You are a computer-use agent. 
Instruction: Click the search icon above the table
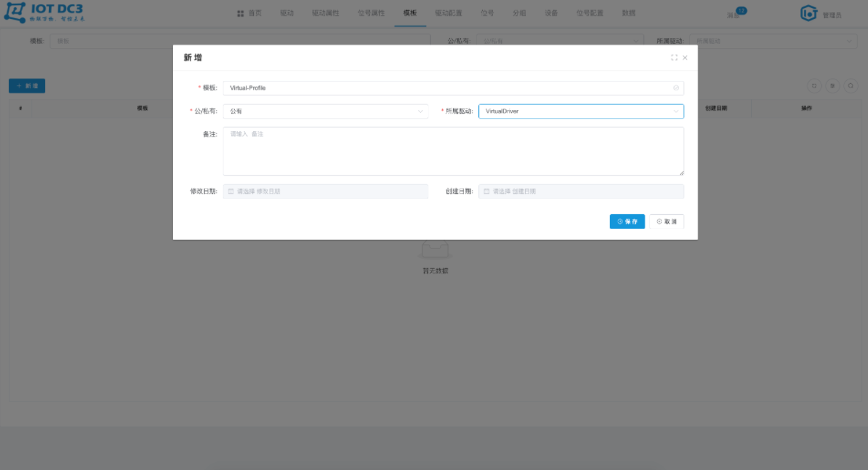click(850, 86)
